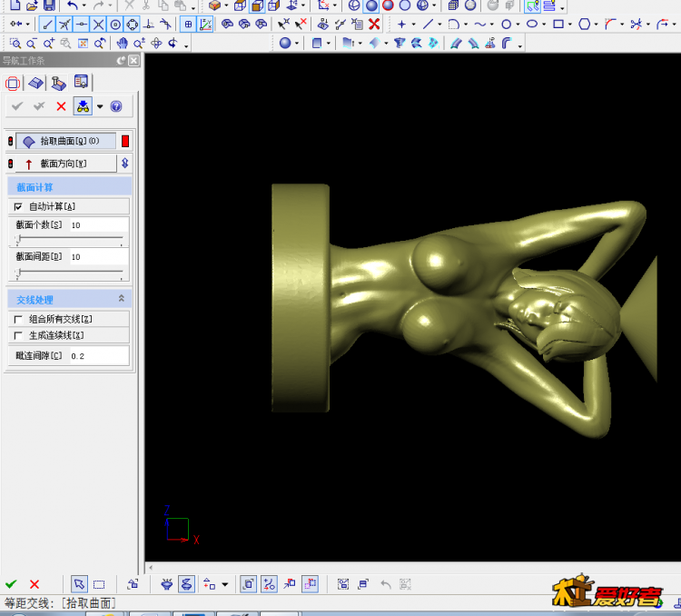Select the polygon drawing tool
Screen dimensions: 681x616
pos(585,24)
